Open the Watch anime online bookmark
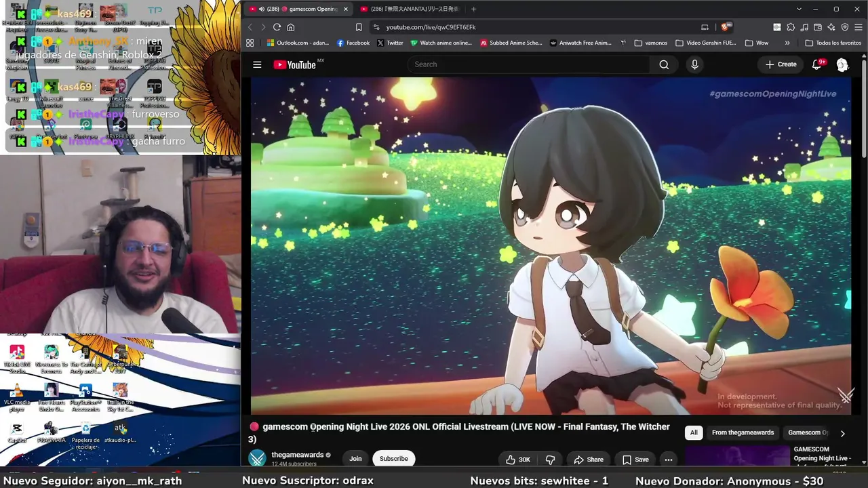 (x=441, y=43)
